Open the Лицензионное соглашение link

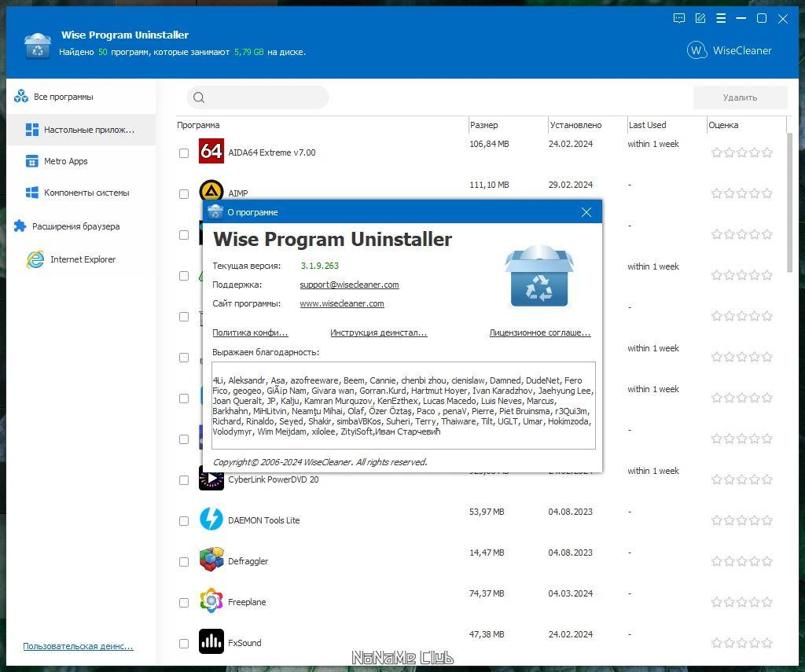click(x=540, y=332)
